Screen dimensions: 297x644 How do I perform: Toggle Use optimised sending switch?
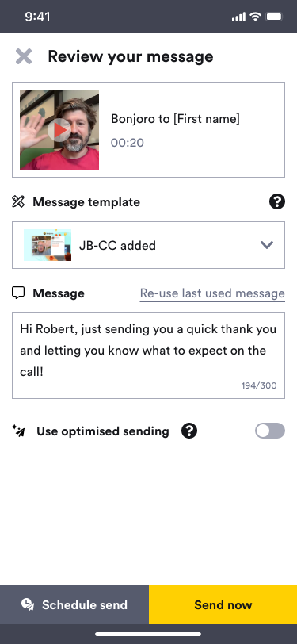click(x=270, y=431)
